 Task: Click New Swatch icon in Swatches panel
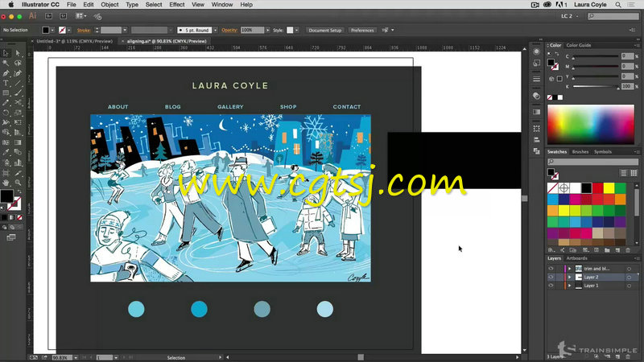point(617,250)
